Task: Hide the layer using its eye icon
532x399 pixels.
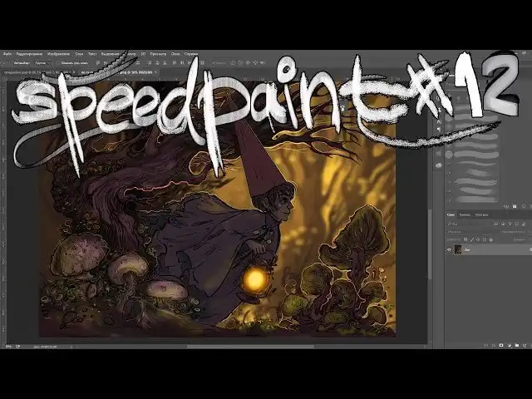Action: pos(450,249)
